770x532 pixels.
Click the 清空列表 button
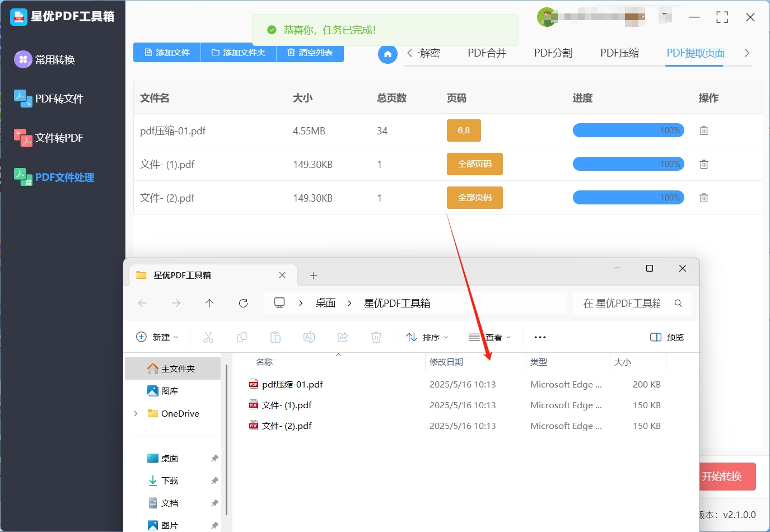coord(310,52)
